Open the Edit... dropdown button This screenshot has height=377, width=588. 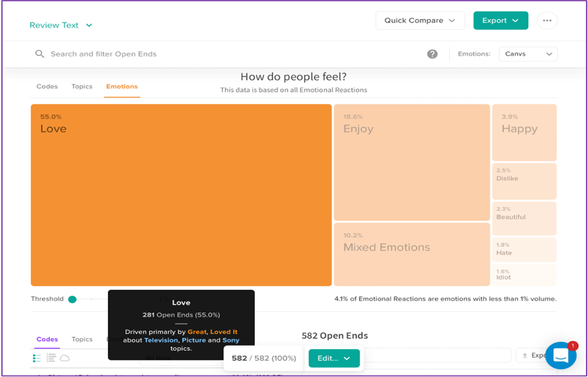click(x=334, y=358)
